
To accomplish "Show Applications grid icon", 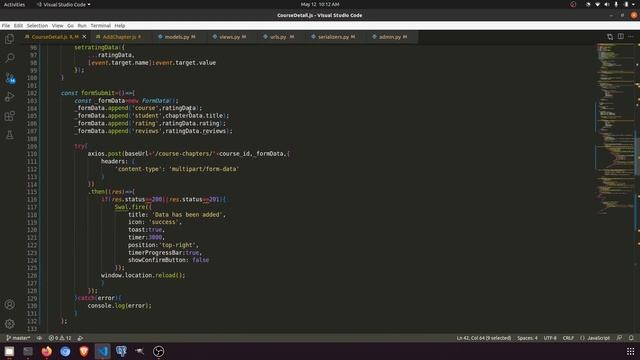I will (x=631, y=351).
